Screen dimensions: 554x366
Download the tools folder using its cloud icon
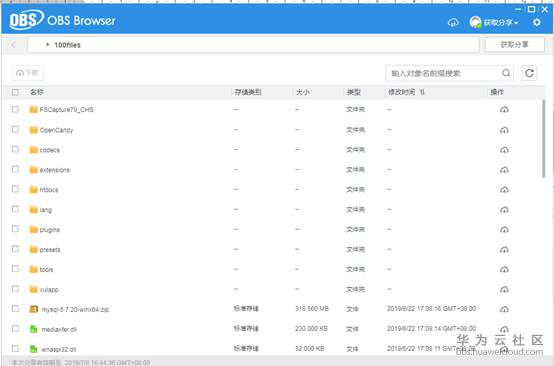click(x=504, y=270)
